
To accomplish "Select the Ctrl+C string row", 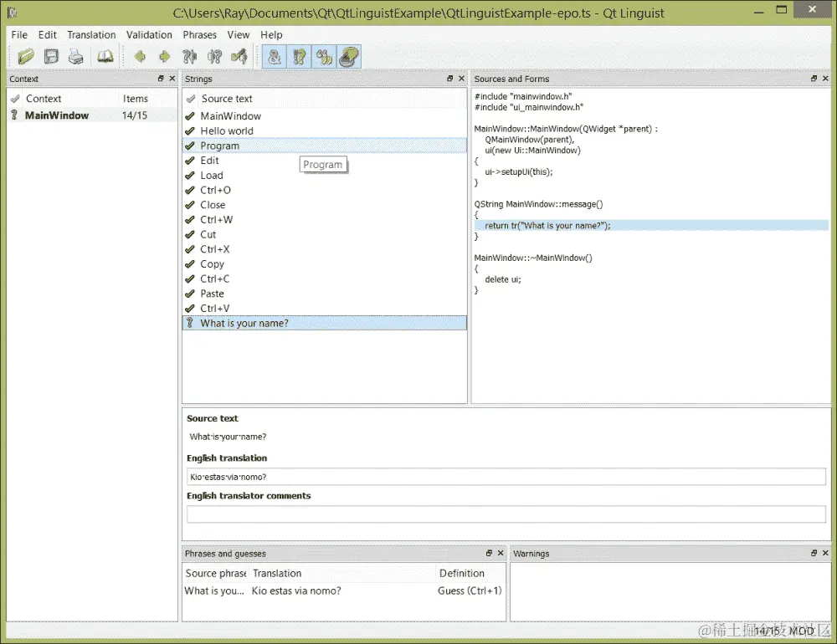I will (325, 279).
